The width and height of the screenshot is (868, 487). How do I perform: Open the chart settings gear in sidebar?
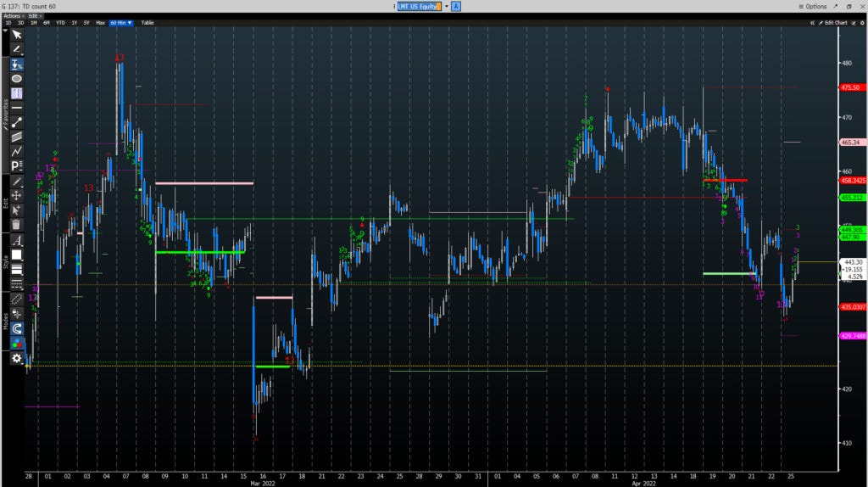click(x=17, y=359)
